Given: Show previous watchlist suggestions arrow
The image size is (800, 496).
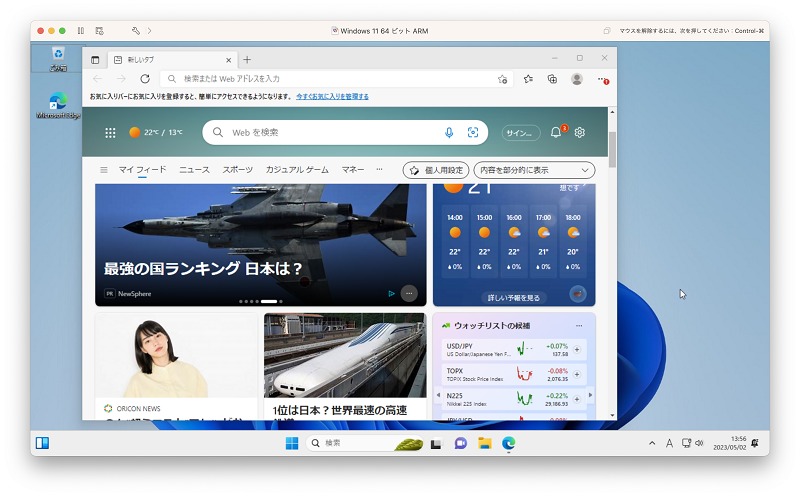Looking at the screenshot, I should point(438,395).
